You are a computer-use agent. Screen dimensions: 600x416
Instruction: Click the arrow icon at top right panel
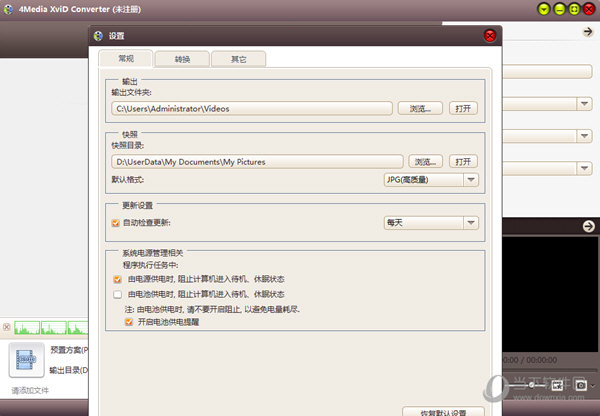pyautogui.click(x=587, y=32)
